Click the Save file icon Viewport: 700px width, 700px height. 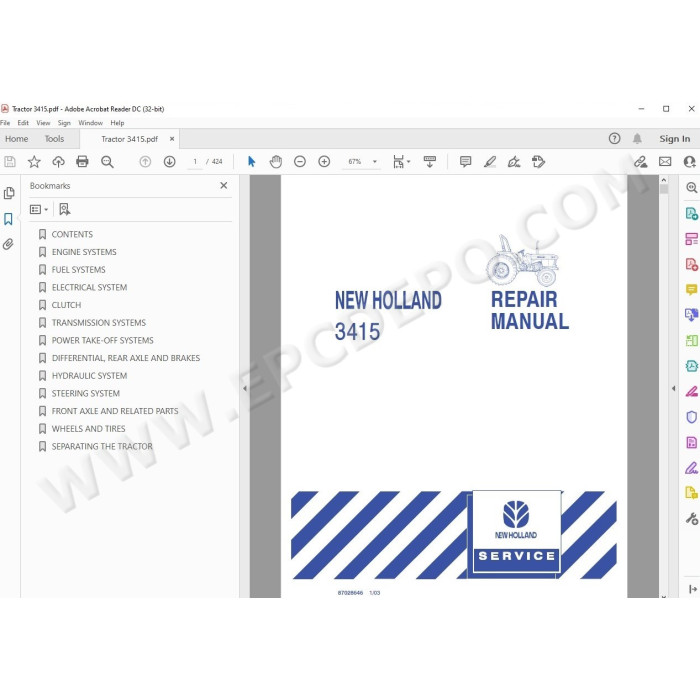[x=10, y=162]
